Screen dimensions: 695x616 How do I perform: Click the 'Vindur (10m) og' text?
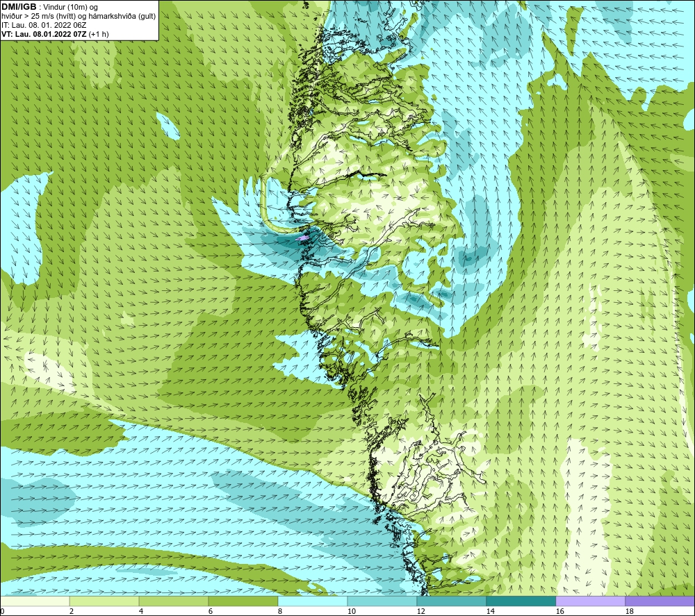[x=70, y=8]
